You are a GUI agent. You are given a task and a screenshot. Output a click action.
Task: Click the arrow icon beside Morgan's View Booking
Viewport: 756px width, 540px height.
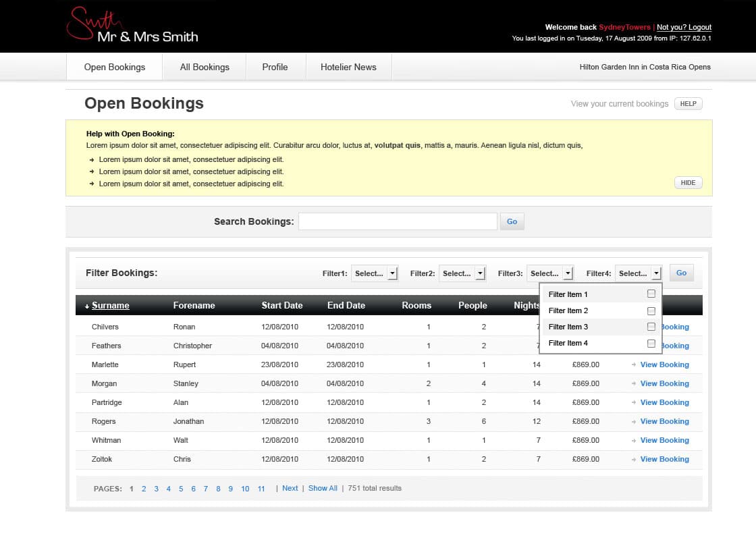coord(633,384)
